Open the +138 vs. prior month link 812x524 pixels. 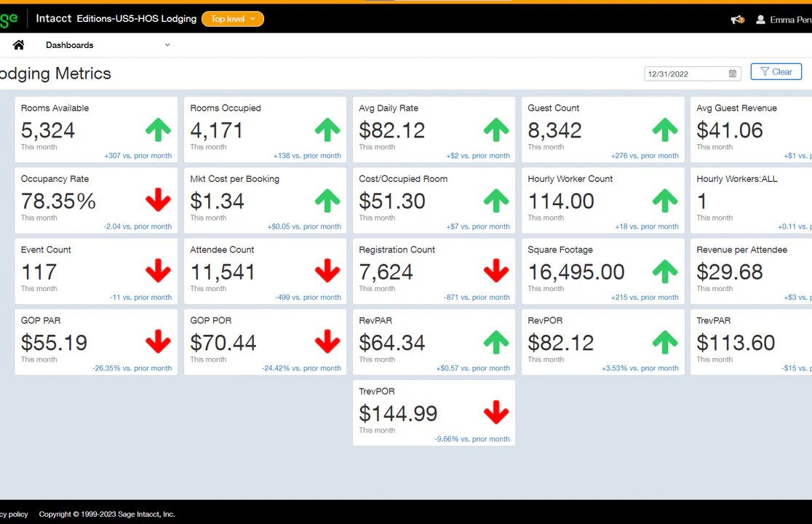[307, 156]
